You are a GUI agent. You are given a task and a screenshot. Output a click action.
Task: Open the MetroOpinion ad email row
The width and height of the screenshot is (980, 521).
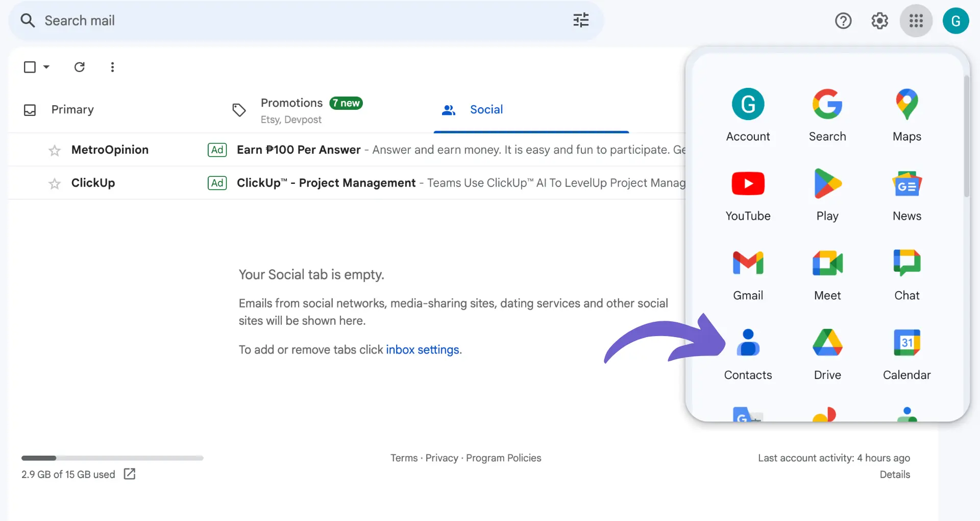click(347, 150)
